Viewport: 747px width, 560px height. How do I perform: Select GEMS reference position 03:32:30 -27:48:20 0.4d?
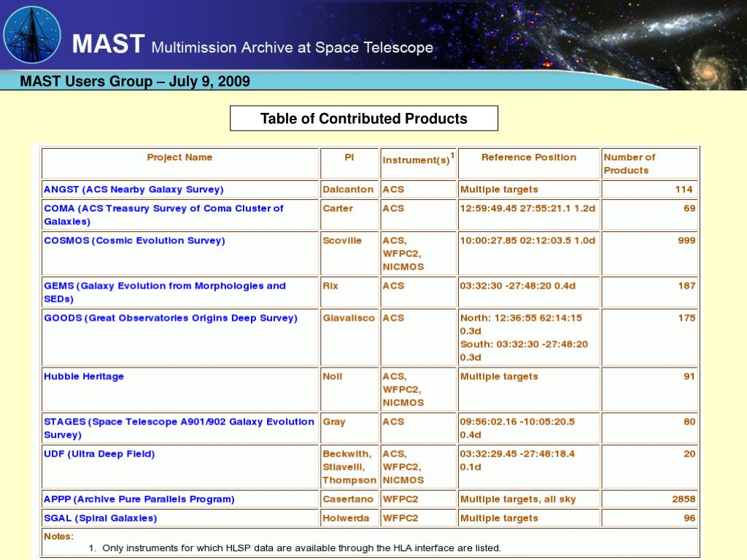[517, 286]
